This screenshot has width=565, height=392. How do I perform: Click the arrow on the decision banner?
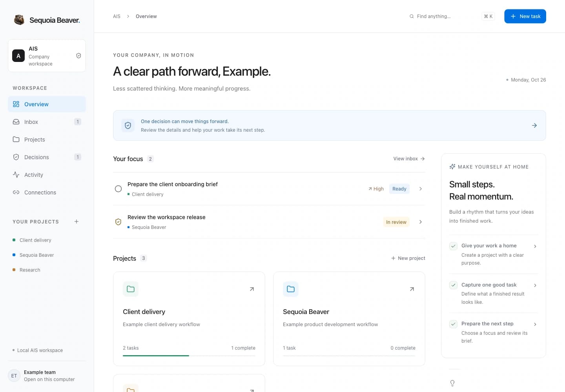click(x=534, y=125)
